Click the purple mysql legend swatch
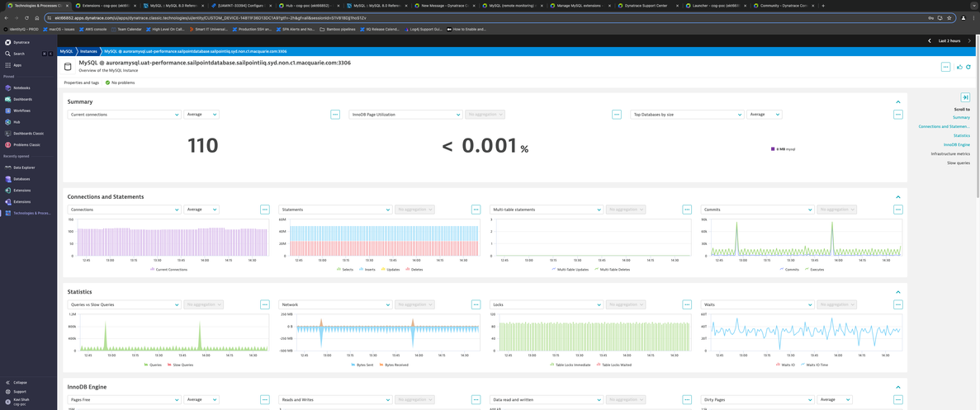The width and height of the screenshot is (980, 410). pos(773,149)
